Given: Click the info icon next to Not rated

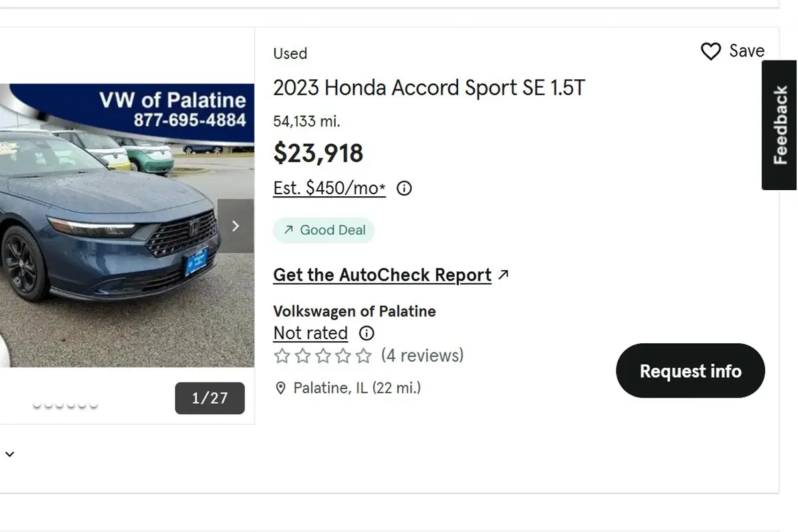Looking at the screenshot, I should pyautogui.click(x=366, y=333).
